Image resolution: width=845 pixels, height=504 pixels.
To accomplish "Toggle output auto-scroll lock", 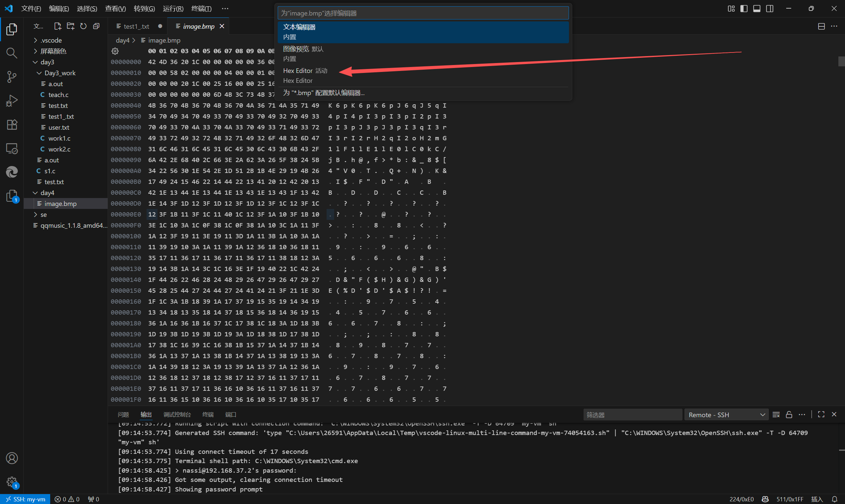I will click(789, 415).
